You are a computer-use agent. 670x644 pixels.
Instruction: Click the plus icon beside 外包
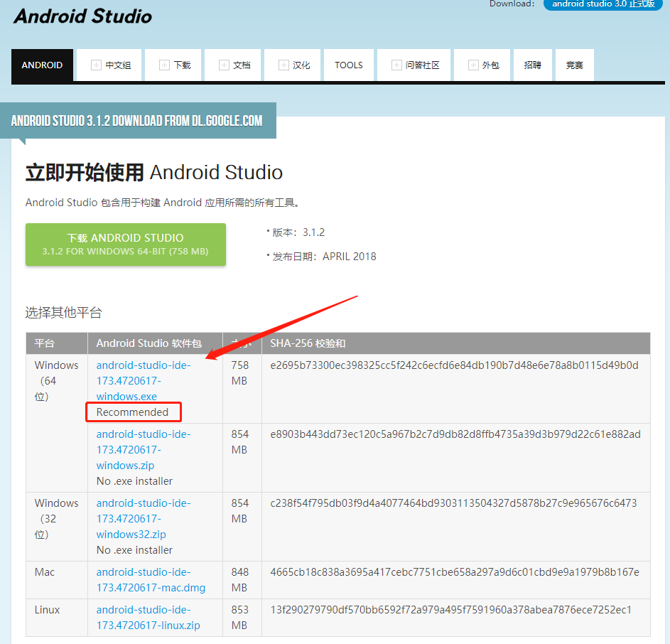click(472, 65)
